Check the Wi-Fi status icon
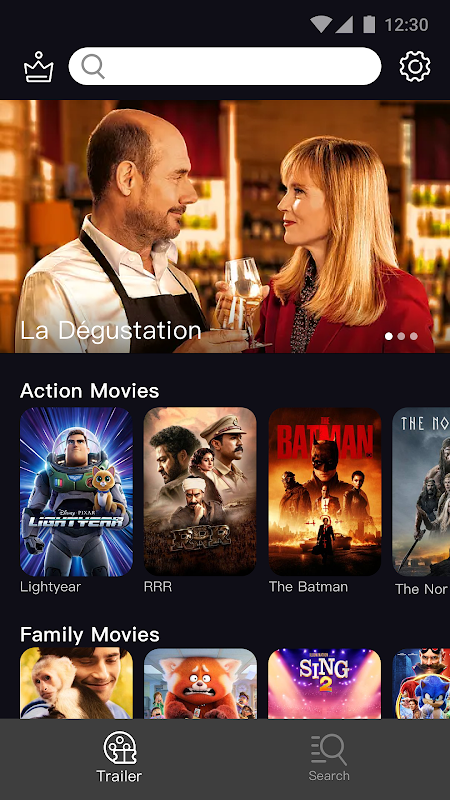Viewport: 450px width, 800px height. [x=320, y=24]
